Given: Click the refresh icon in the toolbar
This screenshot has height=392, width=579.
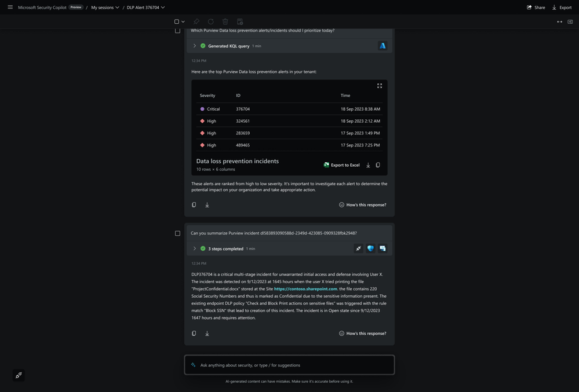Looking at the screenshot, I should click(211, 22).
